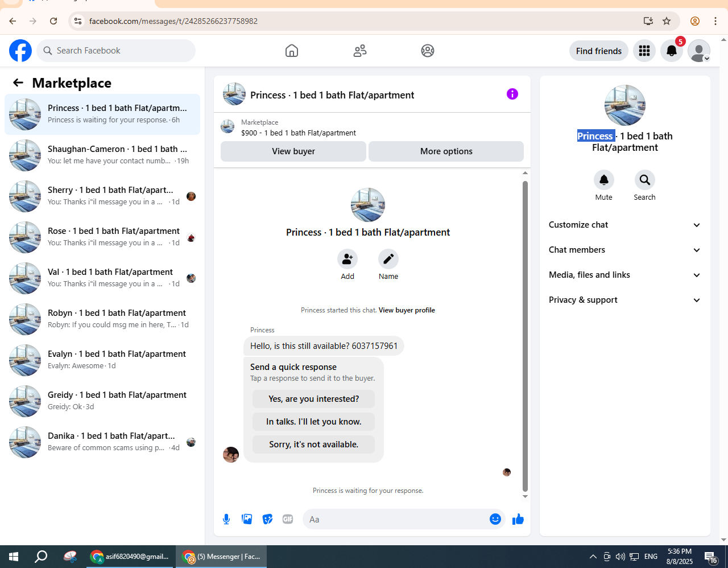Open Windows taskbar search
728x568 pixels.
tap(41, 557)
